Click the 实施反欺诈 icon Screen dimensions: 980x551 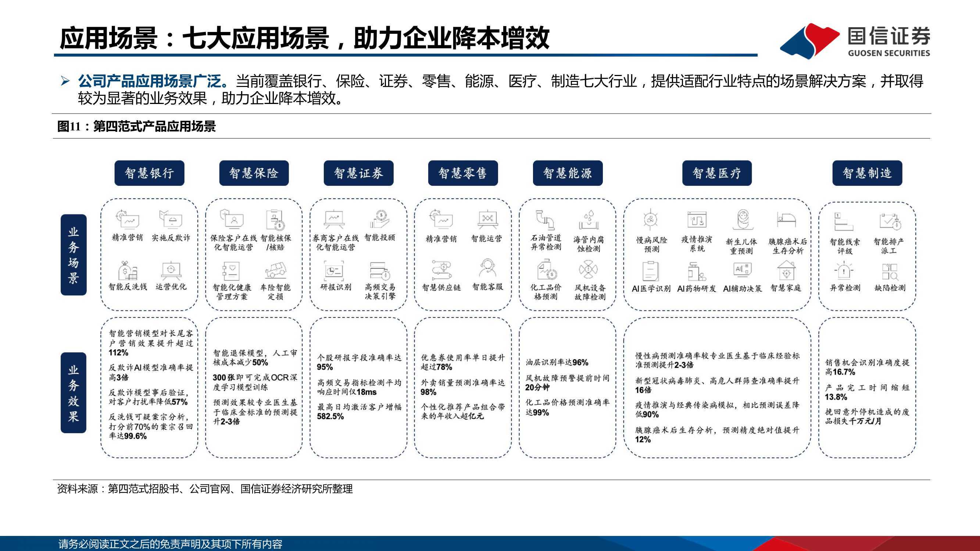[171, 219]
